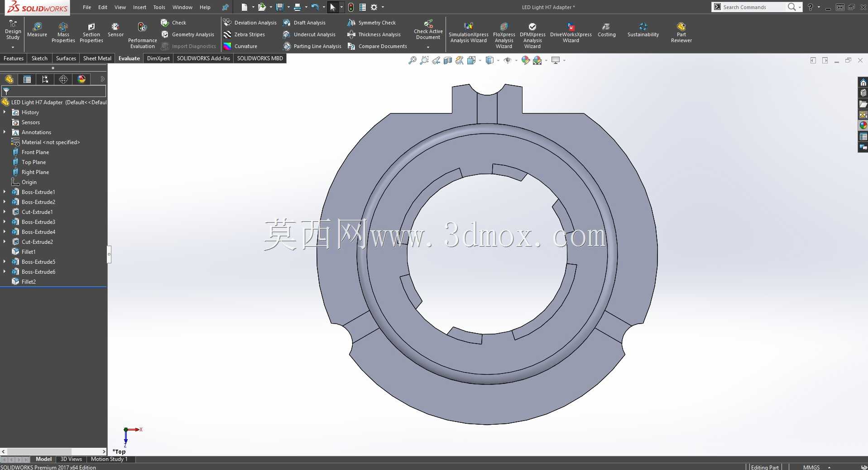Run Draft Analysis

click(x=304, y=23)
